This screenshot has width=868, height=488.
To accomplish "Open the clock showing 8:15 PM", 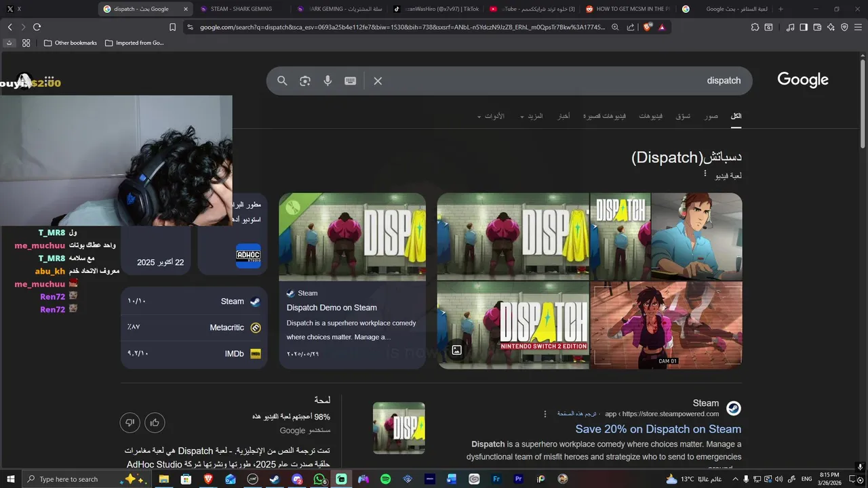I will (829, 479).
